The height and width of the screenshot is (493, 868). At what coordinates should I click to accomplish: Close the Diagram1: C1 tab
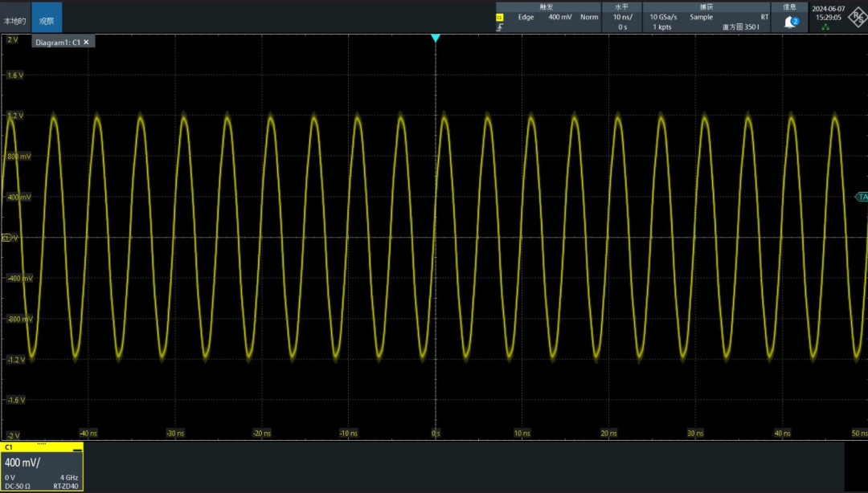point(86,42)
